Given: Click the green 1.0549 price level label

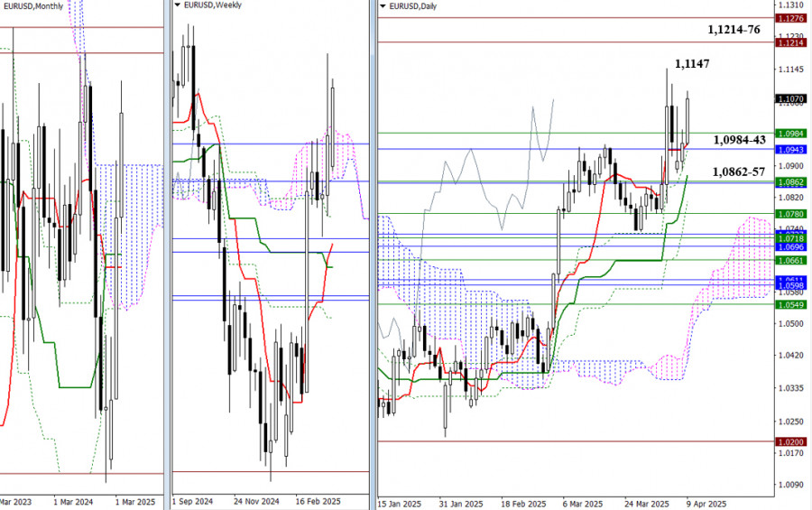Looking at the screenshot, I should click(790, 305).
